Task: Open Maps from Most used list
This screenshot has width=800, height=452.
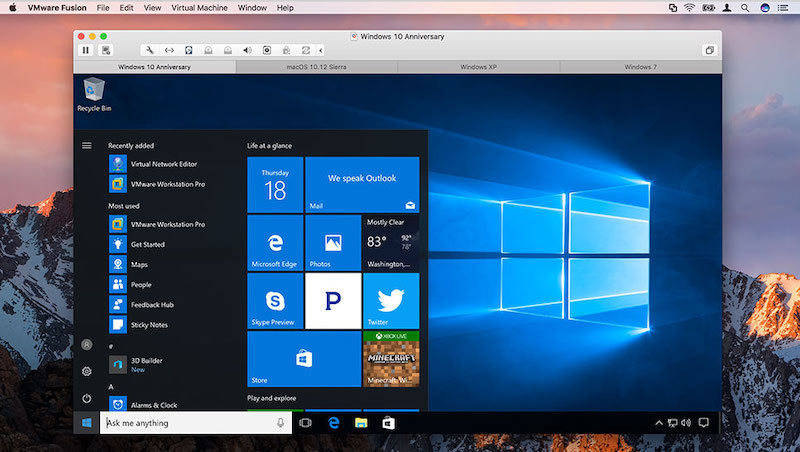Action: [129, 264]
